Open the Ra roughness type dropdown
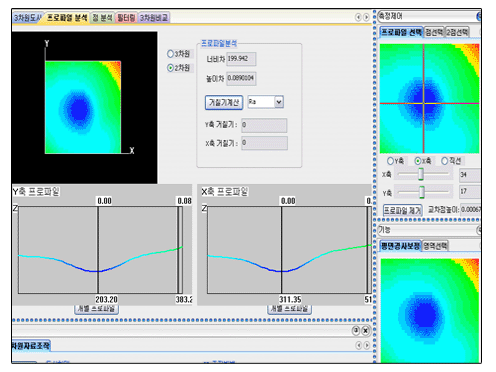This screenshot has height=372, width=496. [279, 102]
